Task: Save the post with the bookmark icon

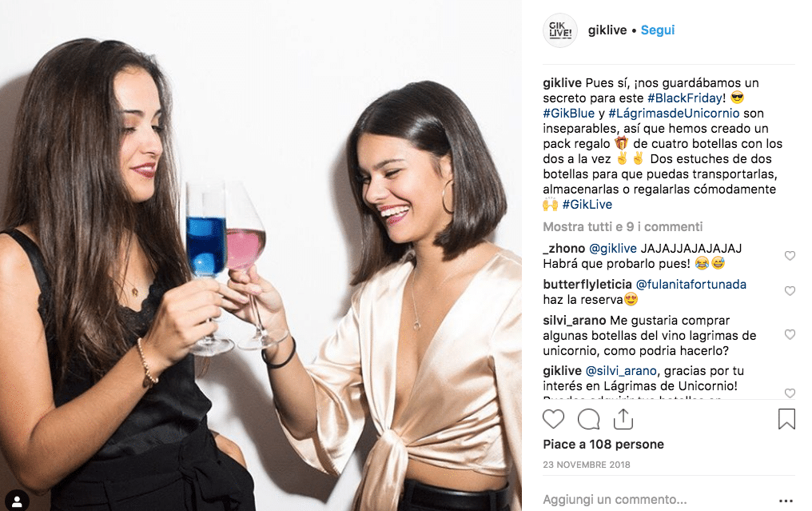Action: pyautogui.click(x=786, y=419)
